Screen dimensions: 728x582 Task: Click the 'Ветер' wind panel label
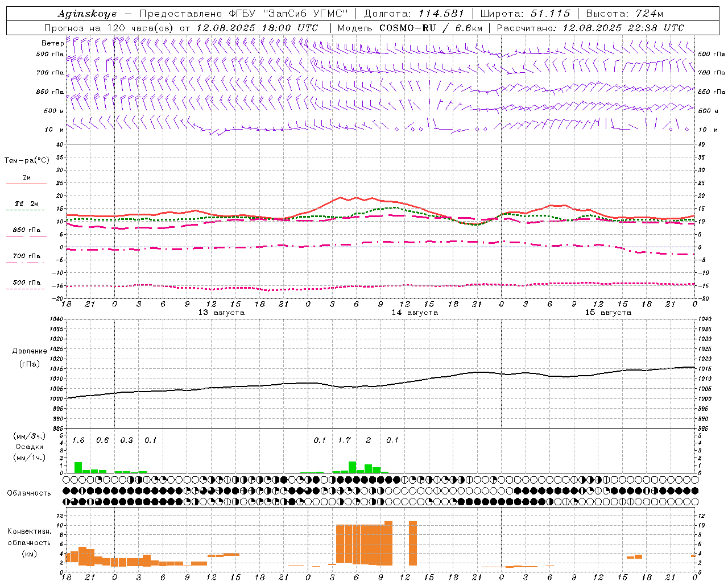(52, 43)
